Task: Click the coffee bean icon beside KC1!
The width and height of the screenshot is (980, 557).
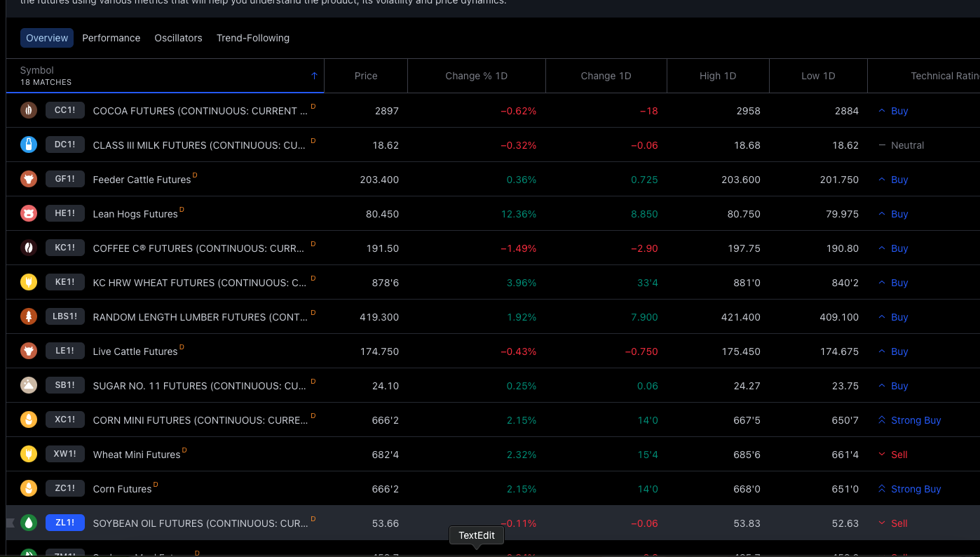Action: [28, 248]
